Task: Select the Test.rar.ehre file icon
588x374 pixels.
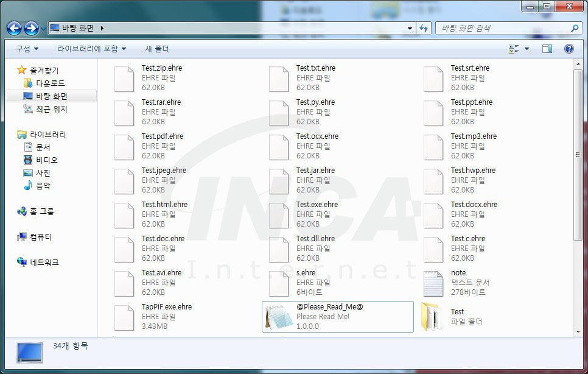Action: coord(124,113)
